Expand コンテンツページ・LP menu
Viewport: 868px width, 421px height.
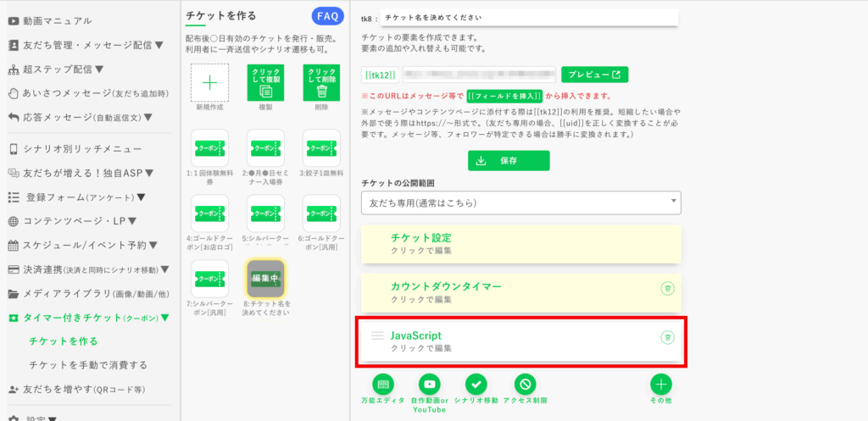coord(72,221)
